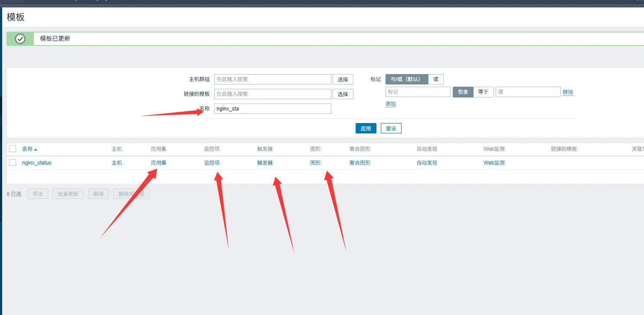This screenshot has width=644, height=315.
Task: Check the nginx_status row checkbox
Action: pos(13,162)
